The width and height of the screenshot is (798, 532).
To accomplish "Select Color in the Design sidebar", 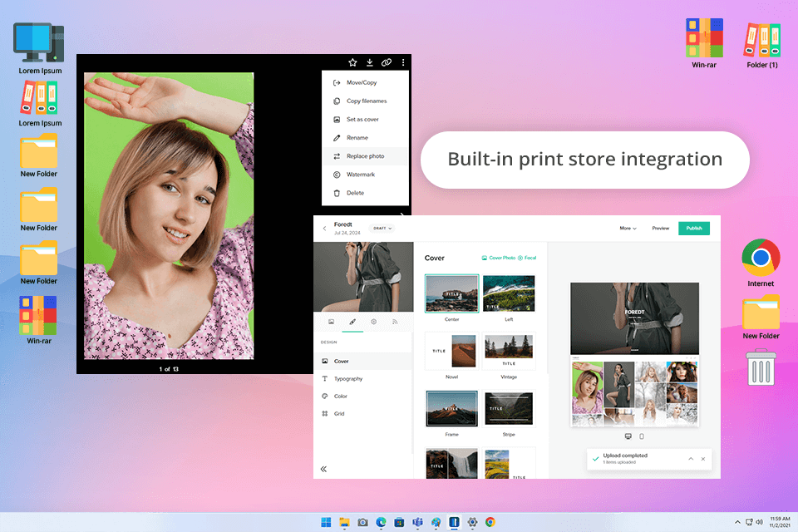I will tap(362, 396).
